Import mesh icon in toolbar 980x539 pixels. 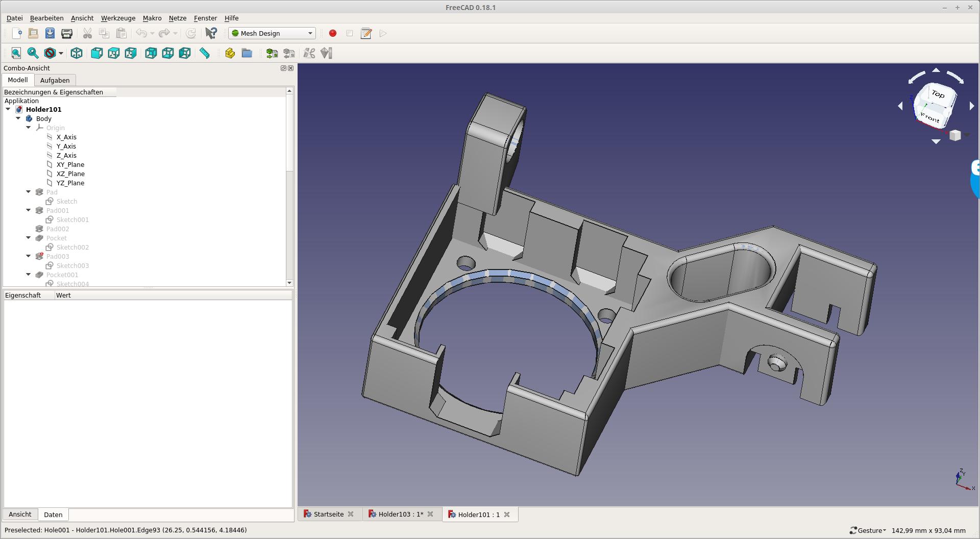coord(272,53)
